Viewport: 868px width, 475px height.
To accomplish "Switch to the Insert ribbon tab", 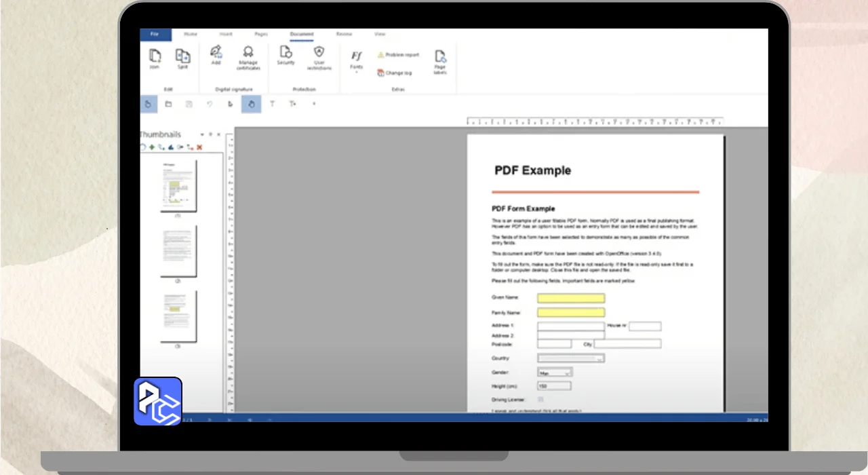I will [226, 34].
